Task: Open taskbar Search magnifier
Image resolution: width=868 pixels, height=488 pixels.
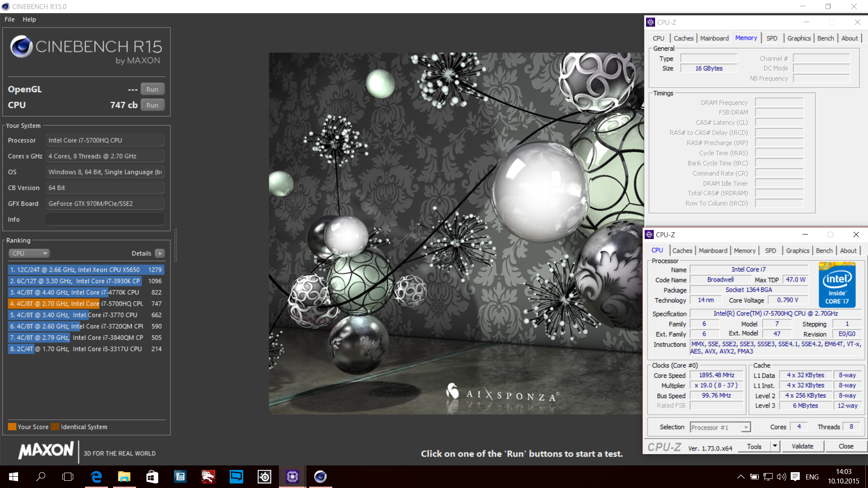Action: tap(41, 477)
